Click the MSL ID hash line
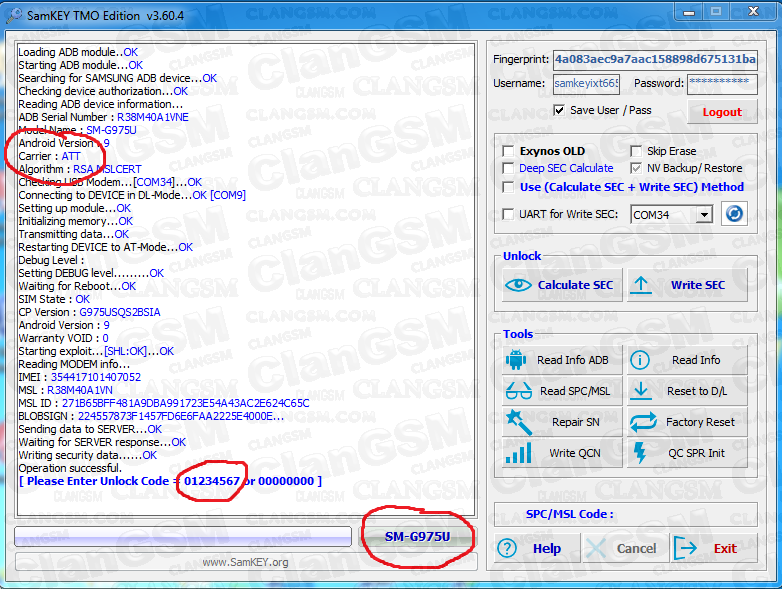 tap(164, 403)
